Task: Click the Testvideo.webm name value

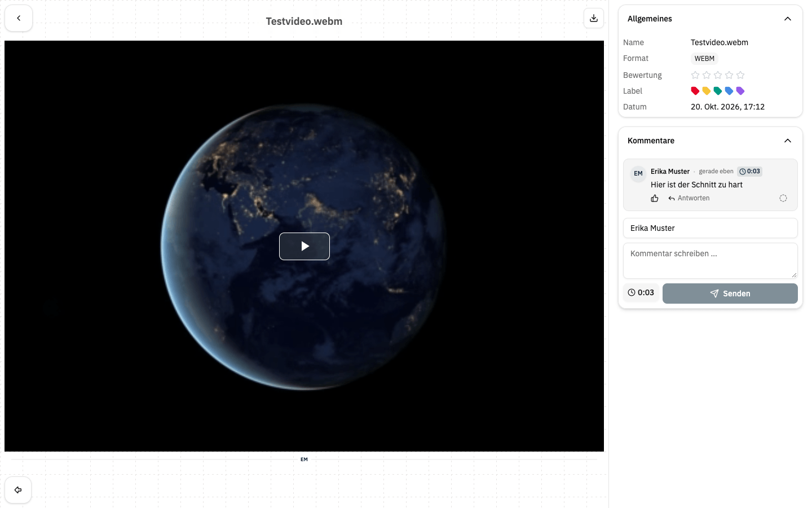Action: (720, 42)
